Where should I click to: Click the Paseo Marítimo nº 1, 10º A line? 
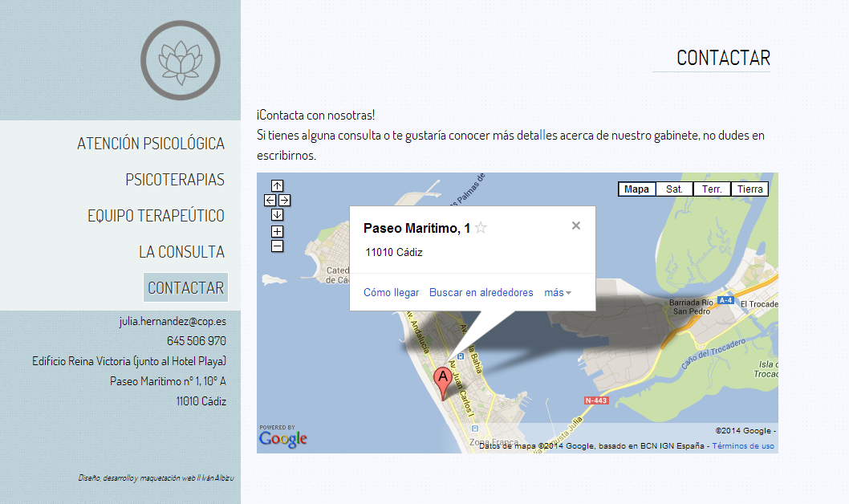[168, 381]
